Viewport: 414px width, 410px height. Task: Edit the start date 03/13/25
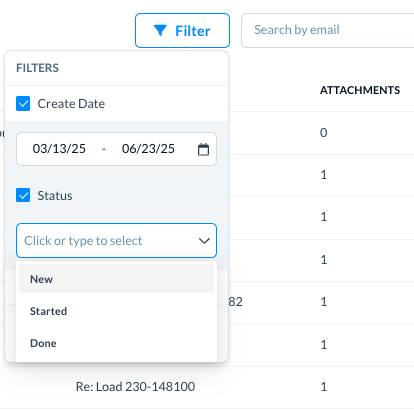[59, 149]
